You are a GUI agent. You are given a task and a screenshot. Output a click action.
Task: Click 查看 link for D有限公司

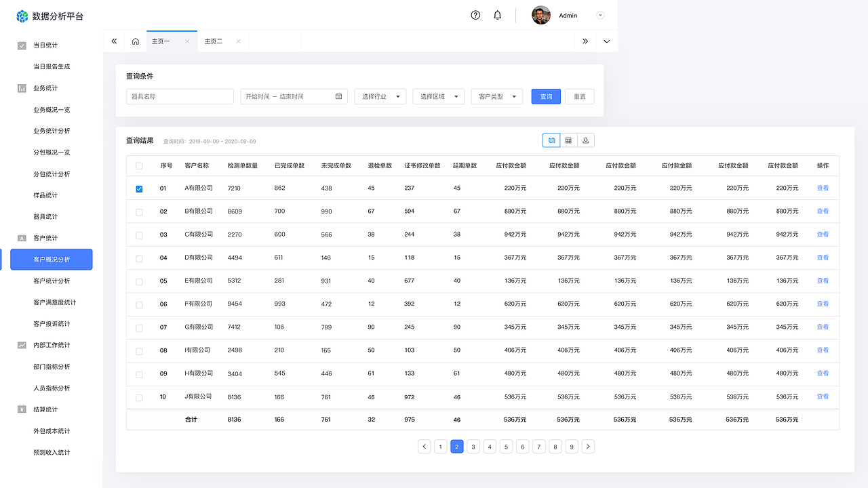(823, 258)
